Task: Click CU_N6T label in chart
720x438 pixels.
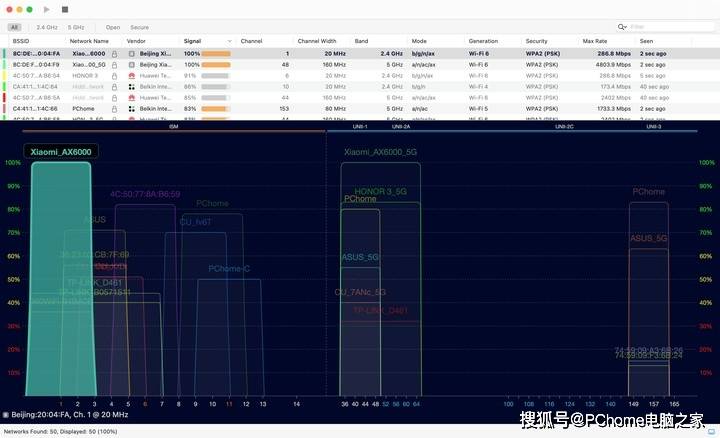Action: (195, 222)
